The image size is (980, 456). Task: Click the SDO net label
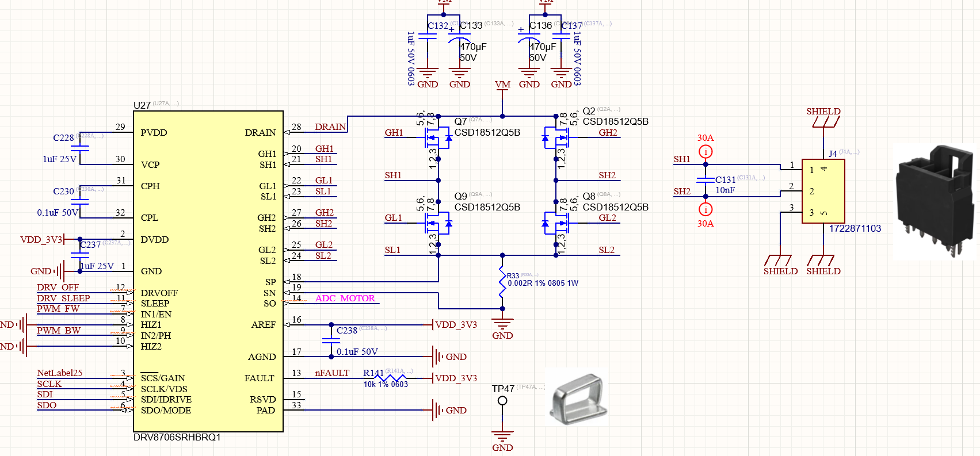[47, 405]
